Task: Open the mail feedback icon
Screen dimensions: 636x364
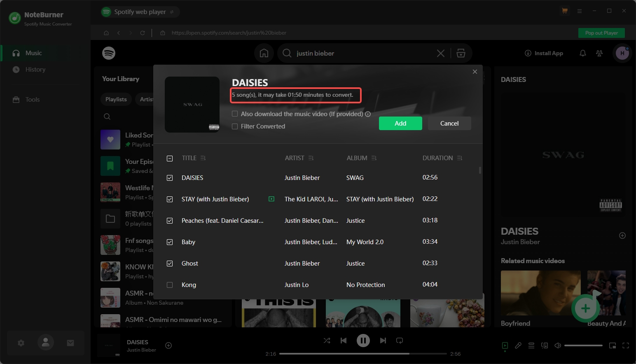Action: tap(70, 343)
